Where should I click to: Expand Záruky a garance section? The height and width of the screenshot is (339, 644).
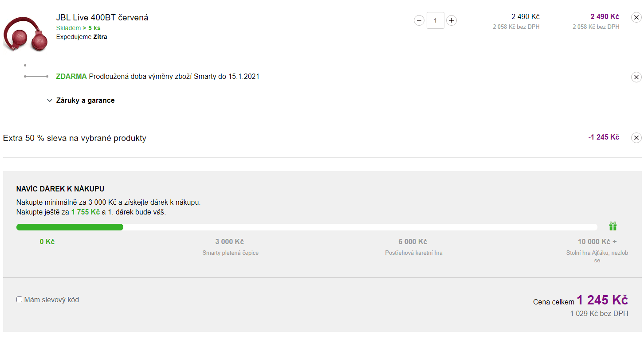pyautogui.click(x=81, y=100)
